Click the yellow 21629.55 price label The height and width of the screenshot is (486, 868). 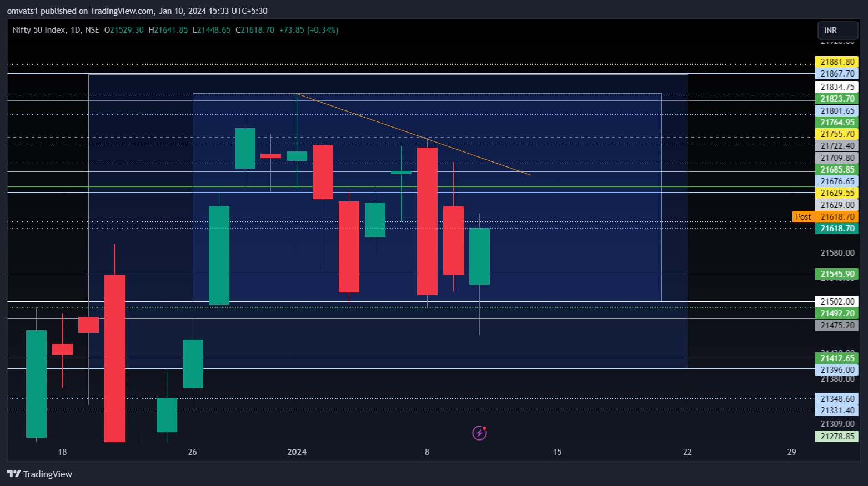pyautogui.click(x=837, y=193)
